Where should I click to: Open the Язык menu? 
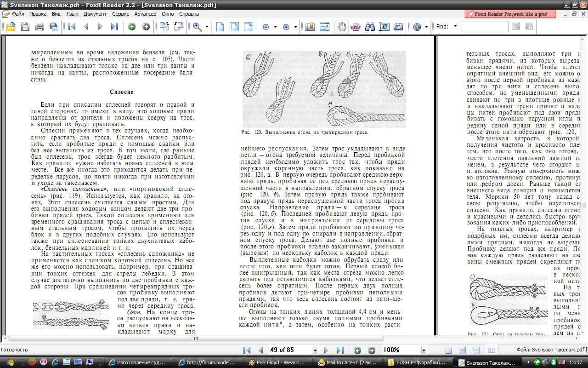coord(72,14)
